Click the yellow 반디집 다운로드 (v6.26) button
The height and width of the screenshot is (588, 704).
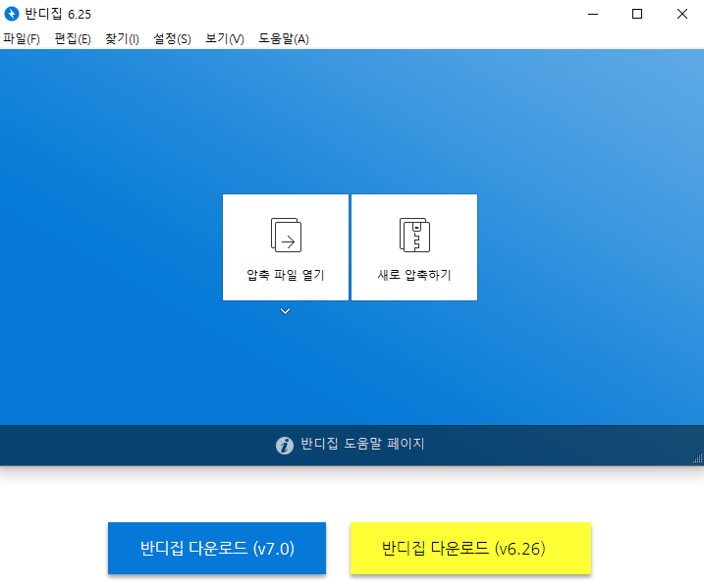click(470, 548)
